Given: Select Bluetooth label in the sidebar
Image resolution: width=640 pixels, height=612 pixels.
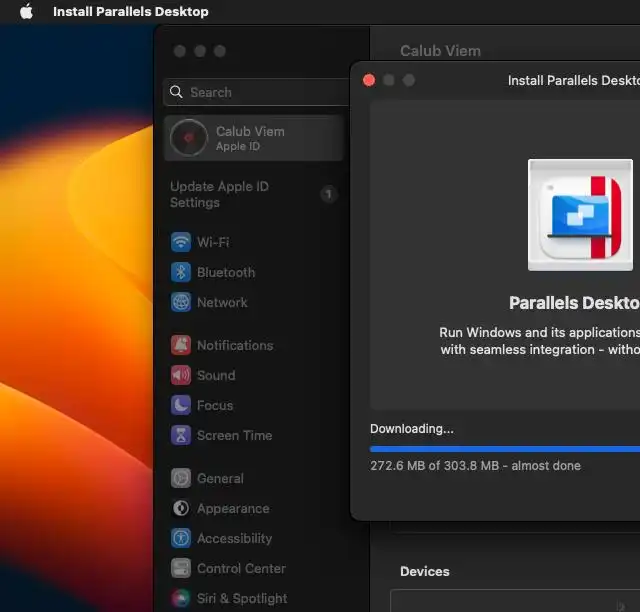Looking at the screenshot, I should pos(226,272).
